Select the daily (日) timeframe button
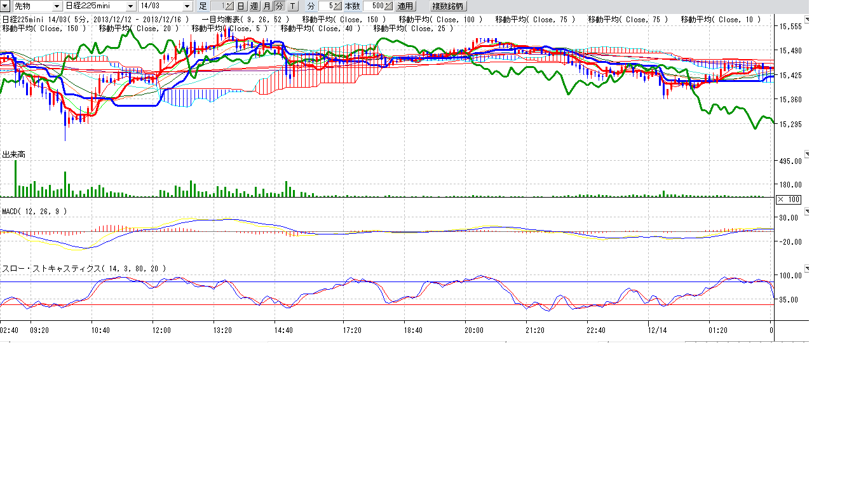868x488 pixels. pyautogui.click(x=241, y=6)
